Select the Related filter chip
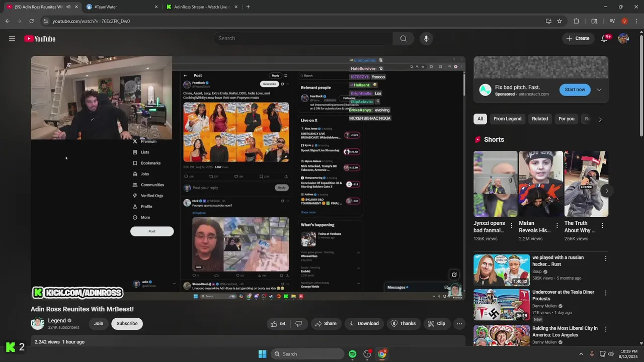The width and height of the screenshot is (644, 362). coord(540,119)
